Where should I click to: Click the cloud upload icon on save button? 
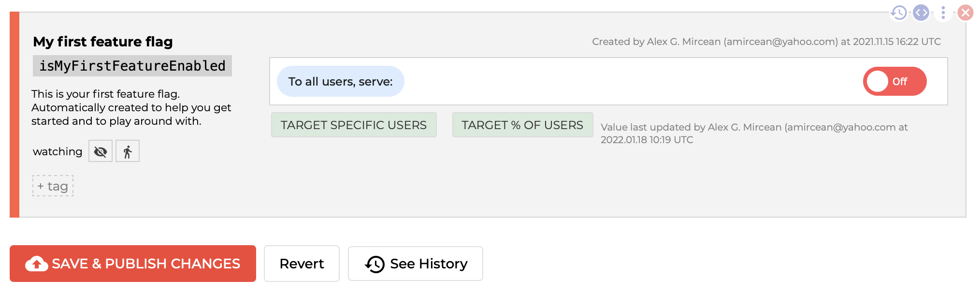coord(37,264)
